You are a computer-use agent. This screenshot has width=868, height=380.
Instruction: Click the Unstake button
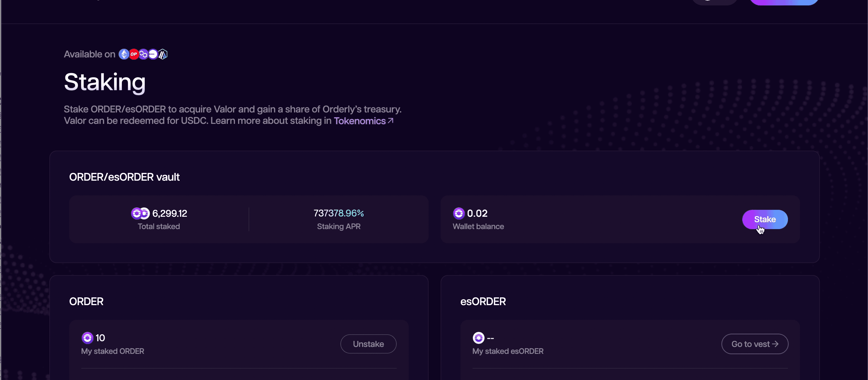tap(368, 344)
